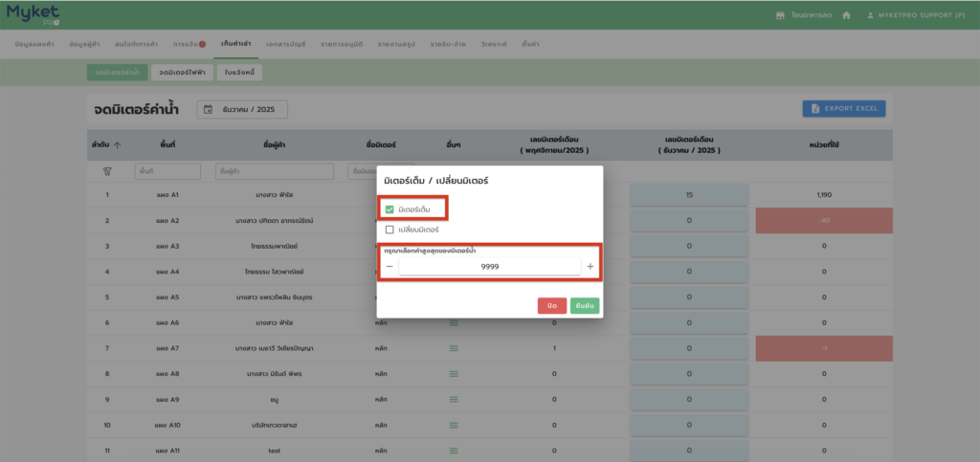Click the sort arrow next to ลำดับ header
Viewport: 980px width, 462px height.
point(118,145)
